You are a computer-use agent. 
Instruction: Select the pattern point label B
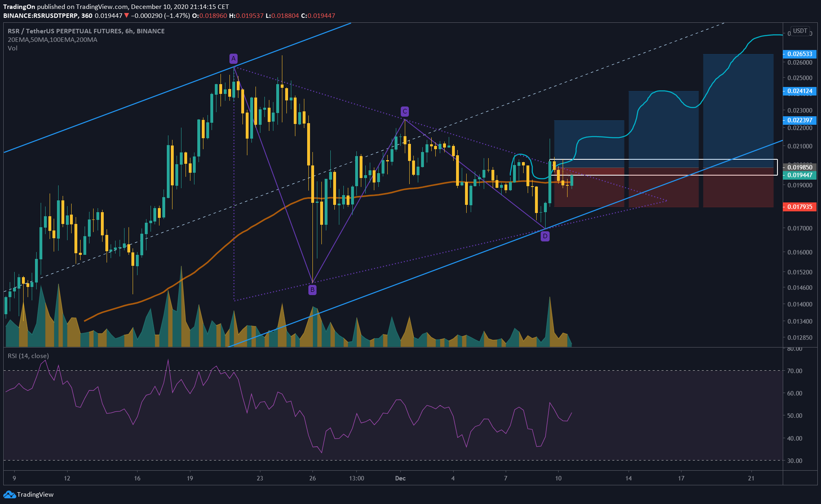click(x=312, y=290)
